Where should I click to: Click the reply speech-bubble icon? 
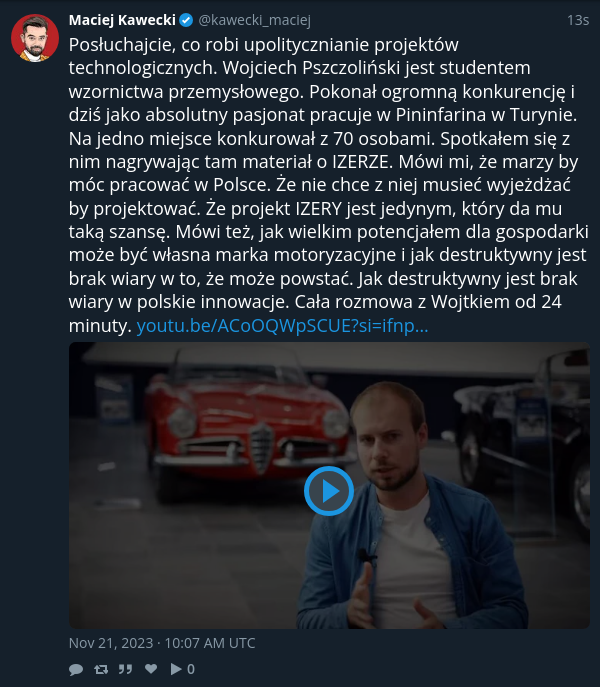[76, 669]
